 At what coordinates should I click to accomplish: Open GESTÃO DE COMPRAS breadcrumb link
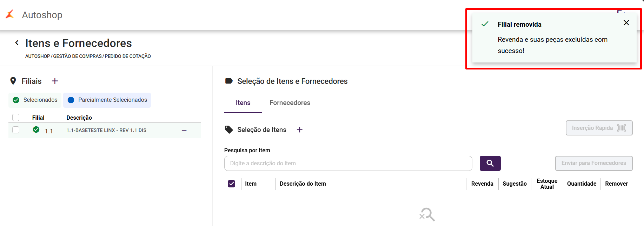coord(77,56)
